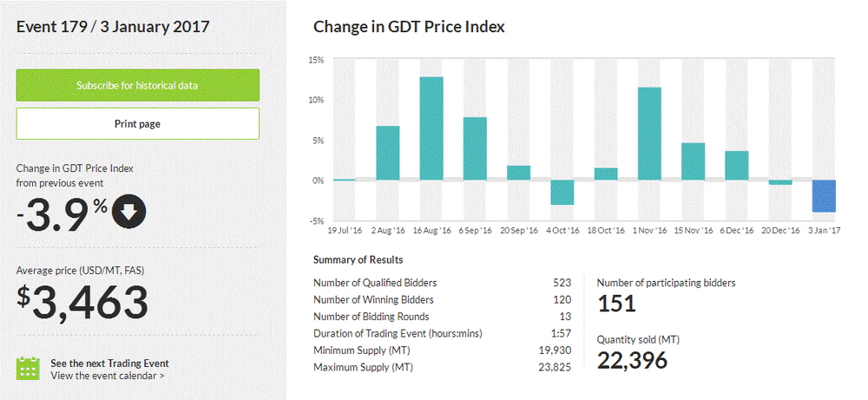The image size is (868, 400).
Task: Click the 1 Nov '16 chart bar
Action: pos(649,134)
